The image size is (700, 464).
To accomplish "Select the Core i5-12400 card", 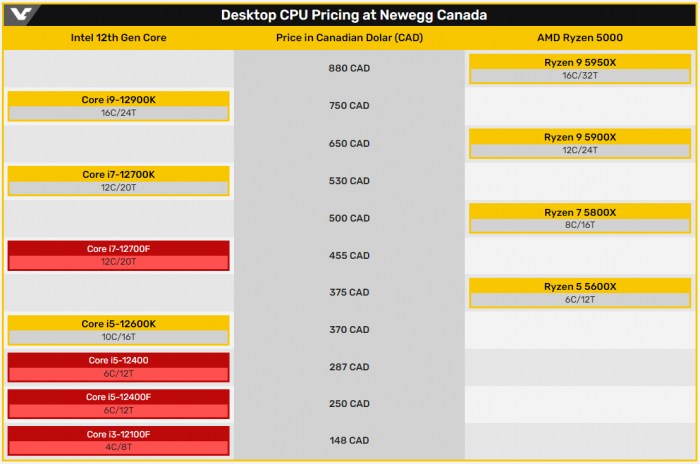I will [x=119, y=367].
